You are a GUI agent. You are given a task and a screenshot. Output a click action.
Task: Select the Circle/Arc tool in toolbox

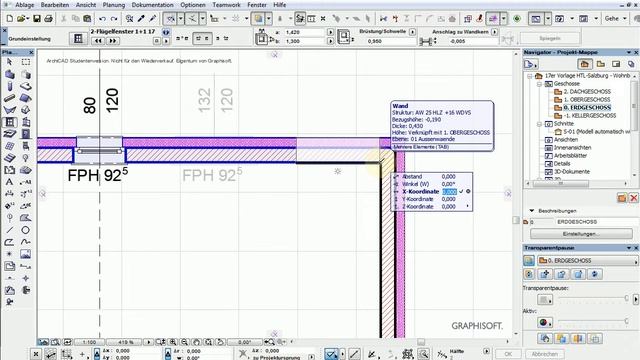(25, 230)
